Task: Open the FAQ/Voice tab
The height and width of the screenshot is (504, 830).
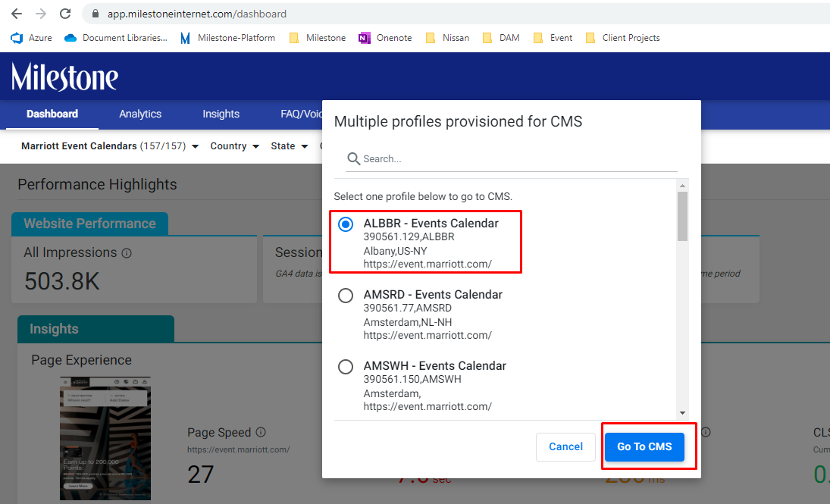Action: 301,114
